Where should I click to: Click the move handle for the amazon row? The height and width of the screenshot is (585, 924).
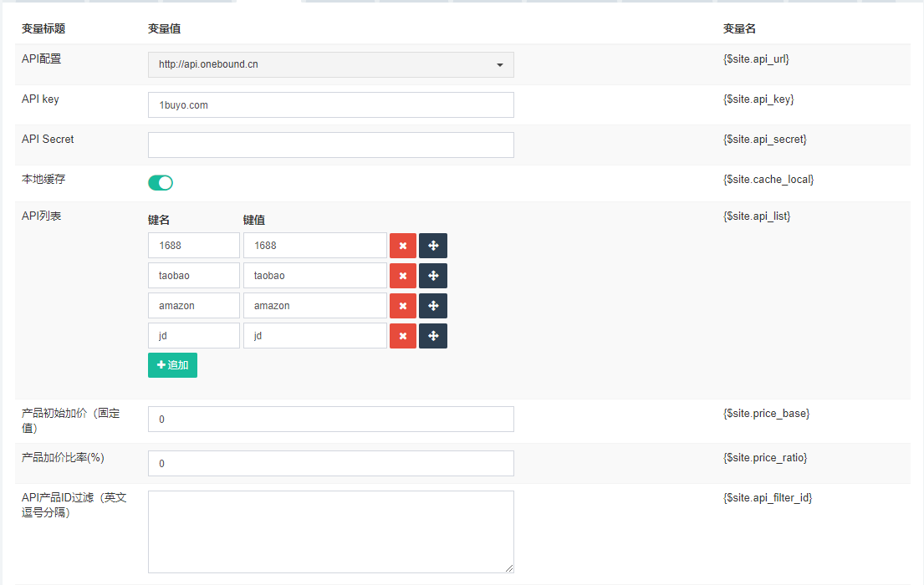tap(433, 306)
